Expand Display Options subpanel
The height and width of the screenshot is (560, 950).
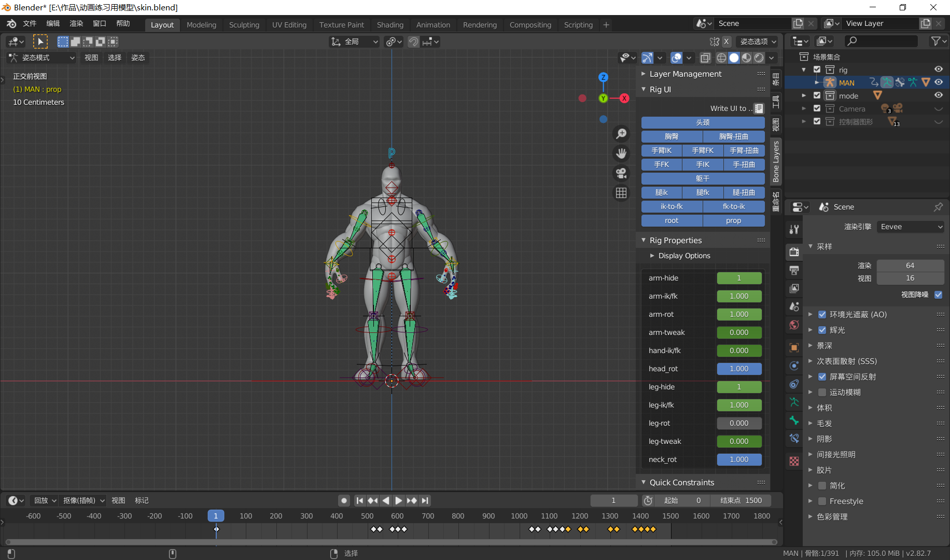652,256
